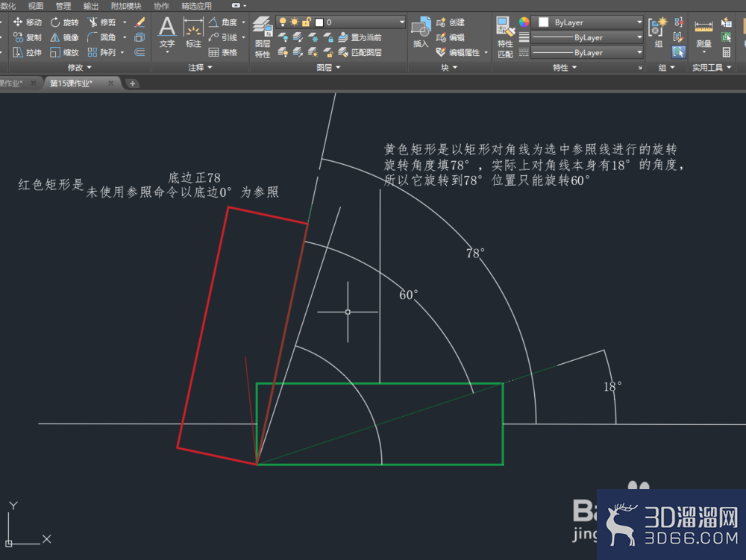Expand the 组 (Groups) panel
This screenshot has width=746, height=560.
coord(666,68)
